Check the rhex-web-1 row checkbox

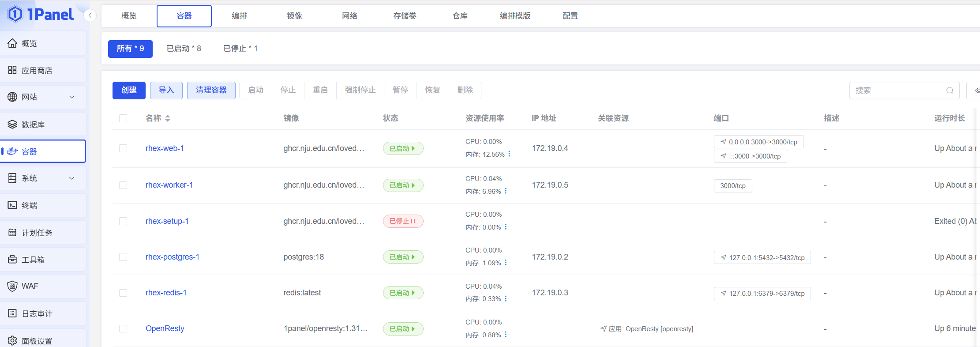tap(123, 148)
